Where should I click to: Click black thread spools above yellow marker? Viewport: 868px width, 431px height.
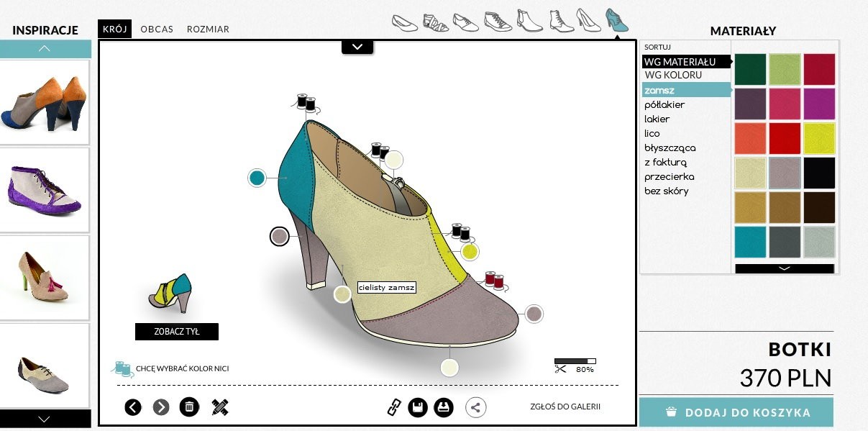460,232
